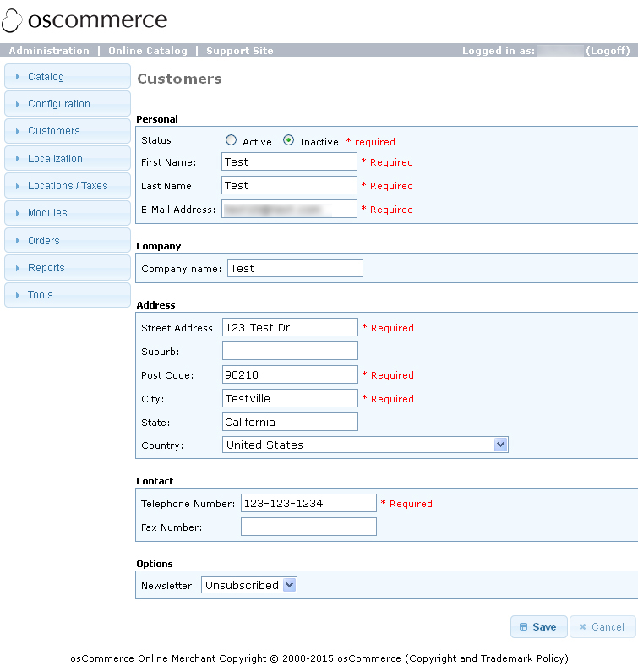Select the Active status radio button
Image resolution: width=638 pixels, height=672 pixels.
point(232,141)
